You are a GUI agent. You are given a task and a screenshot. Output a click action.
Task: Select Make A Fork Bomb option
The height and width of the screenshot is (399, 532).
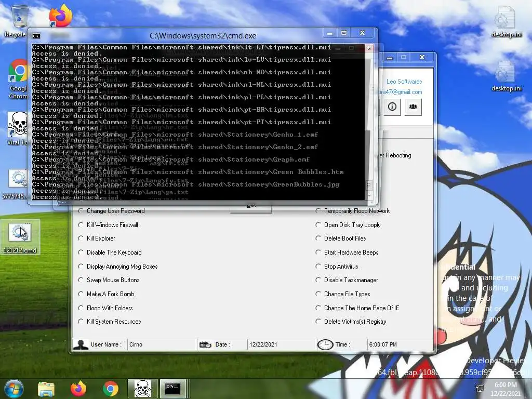coord(106,294)
